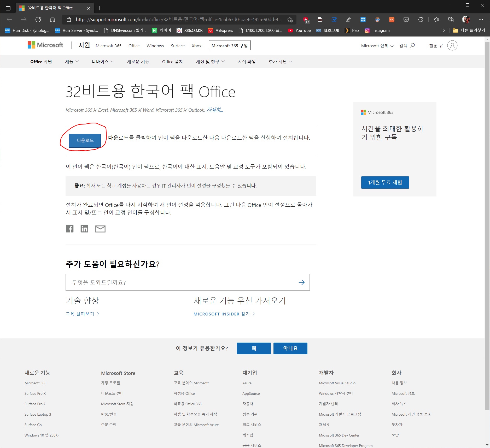
Task: Open a new browser tab
Action: coord(100,8)
